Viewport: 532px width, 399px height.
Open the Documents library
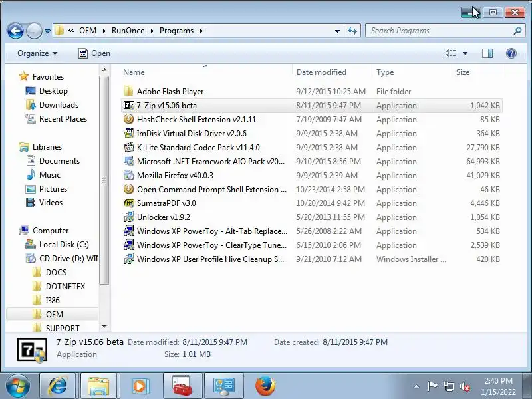coord(59,160)
